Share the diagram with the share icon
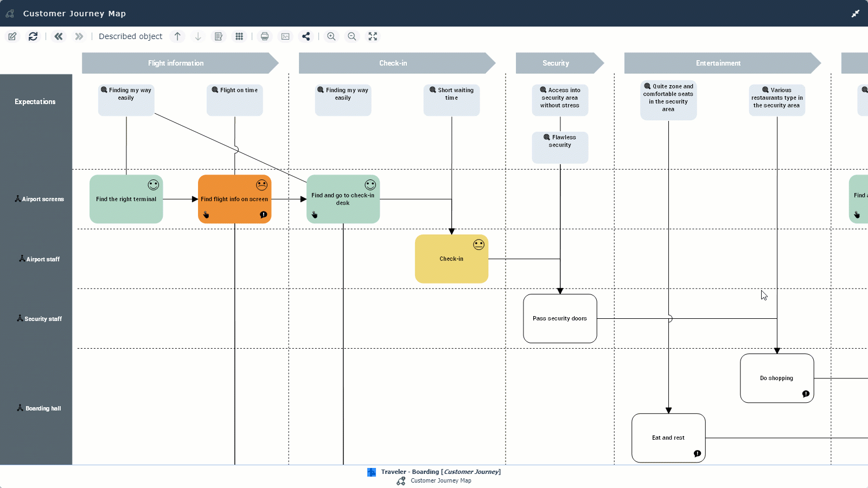The image size is (868, 488). (306, 36)
